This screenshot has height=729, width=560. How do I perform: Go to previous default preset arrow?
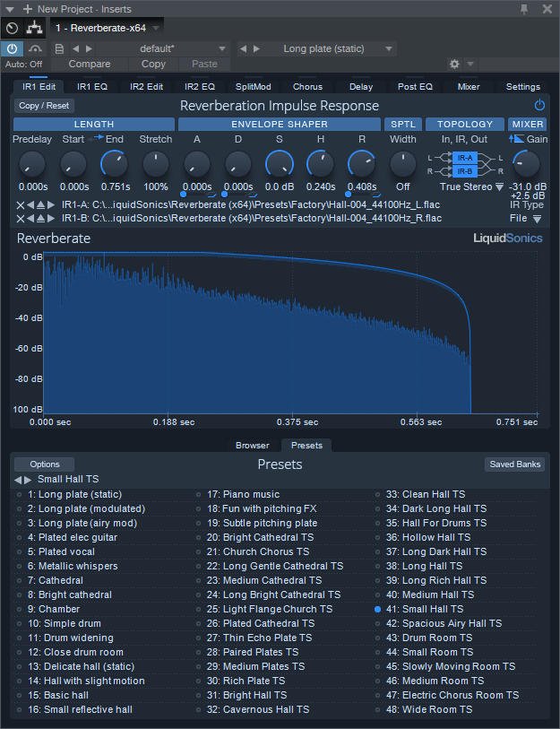pos(76,48)
